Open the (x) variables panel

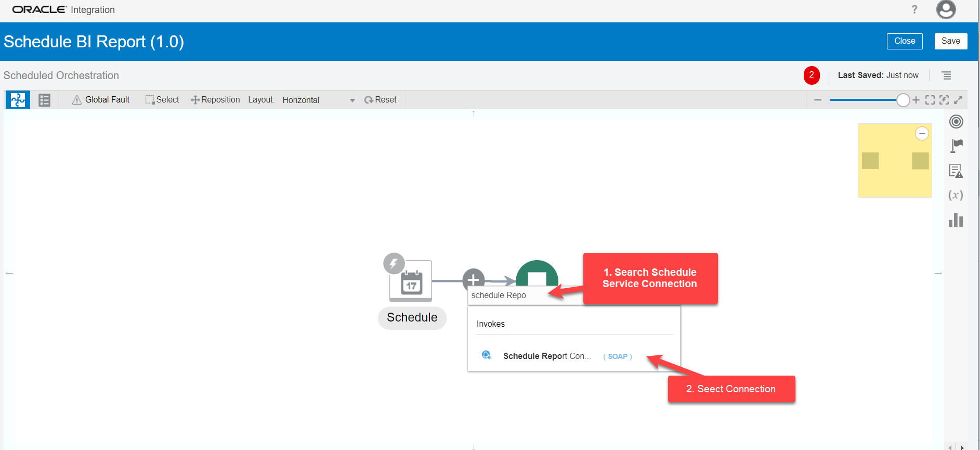click(x=956, y=195)
